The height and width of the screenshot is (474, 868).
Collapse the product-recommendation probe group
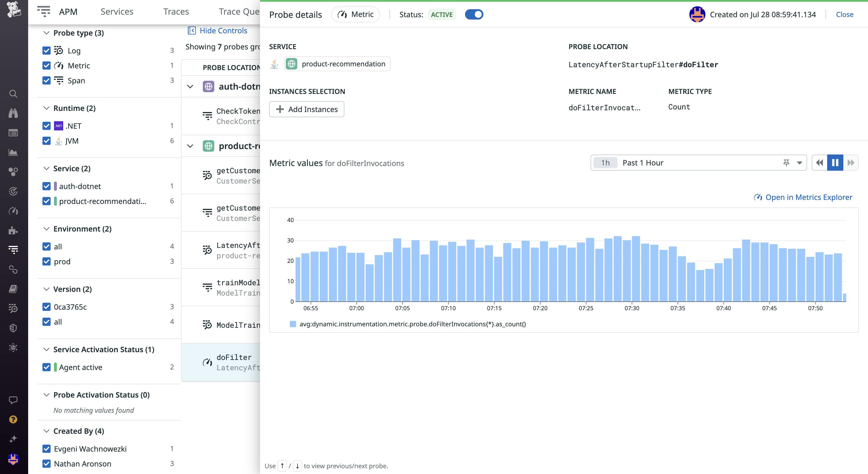[x=190, y=146]
